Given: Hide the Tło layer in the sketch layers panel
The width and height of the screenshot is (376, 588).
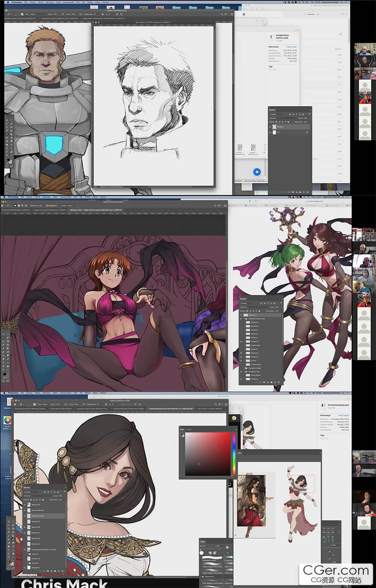Looking at the screenshot, I should pyautogui.click(x=270, y=132).
